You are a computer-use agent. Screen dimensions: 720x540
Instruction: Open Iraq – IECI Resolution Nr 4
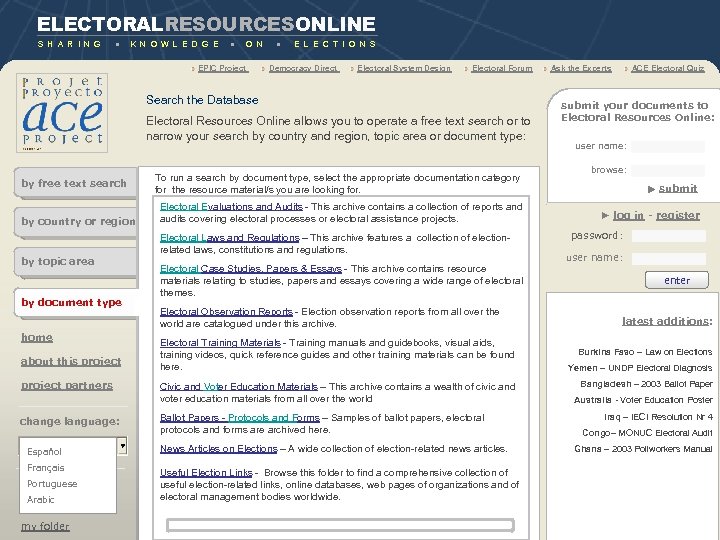(x=658, y=417)
